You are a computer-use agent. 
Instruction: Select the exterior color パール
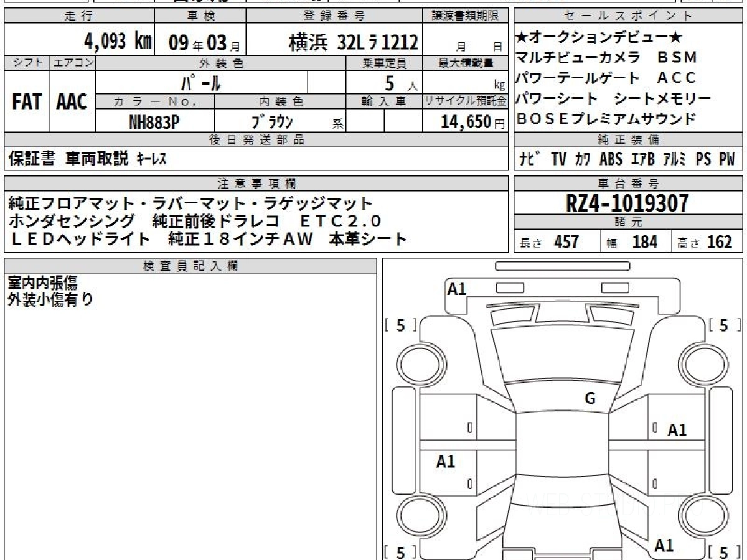pyautogui.click(x=201, y=82)
